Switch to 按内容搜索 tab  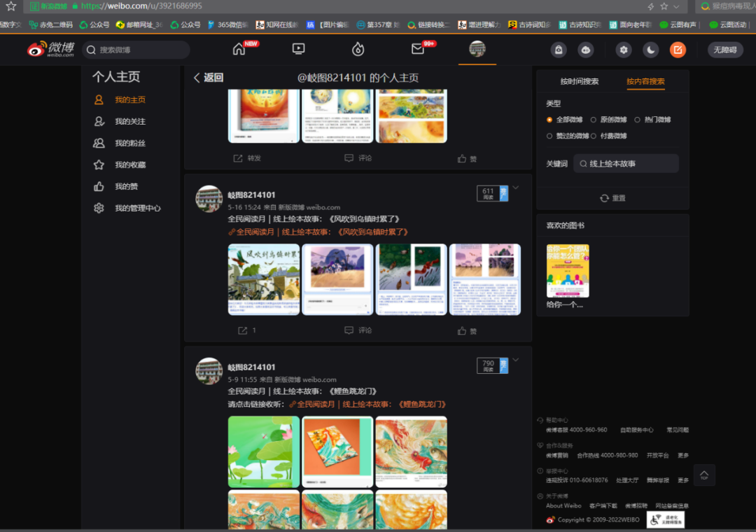tap(645, 81)
